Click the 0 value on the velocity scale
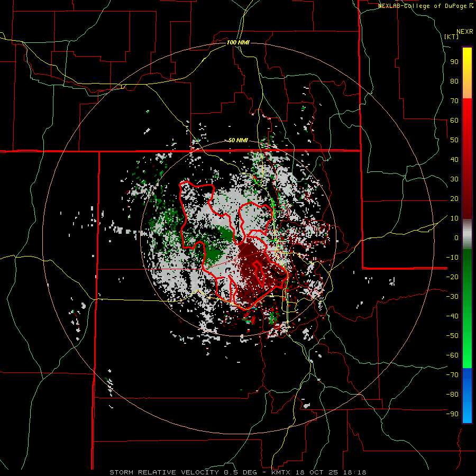Screen dimensions: 476x476 click(x=456, y=237)
